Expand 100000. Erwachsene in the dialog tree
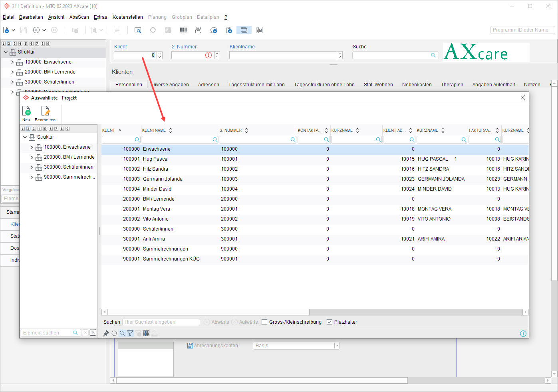Image resolution: width=558 pixels, height=392 pixels. click(32, 147)
